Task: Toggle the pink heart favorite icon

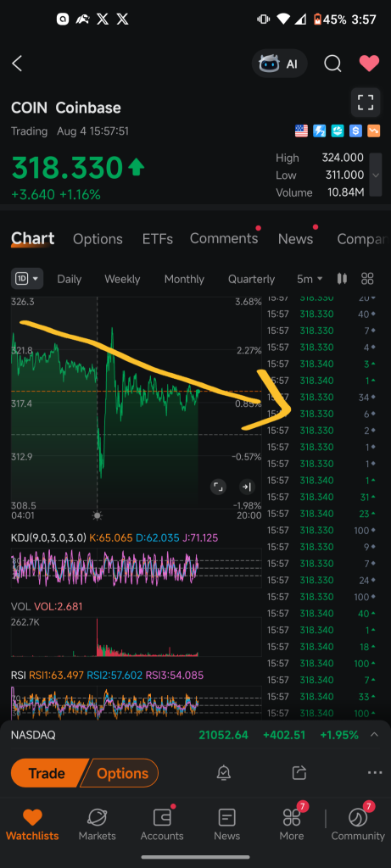Action: point(369,64)
